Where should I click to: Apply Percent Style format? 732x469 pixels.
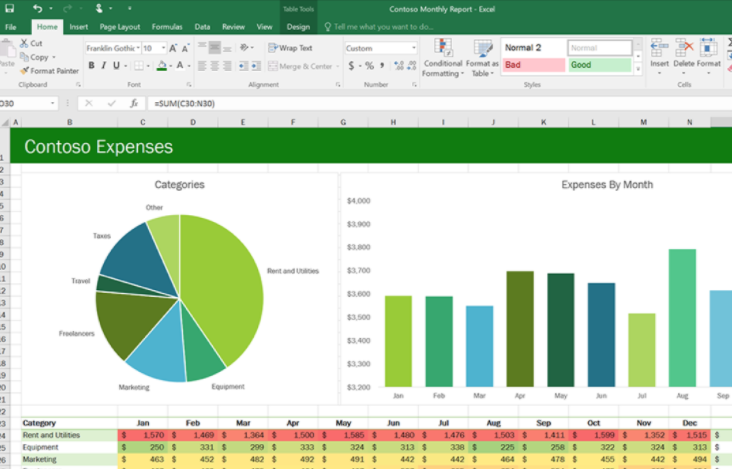click(369, 66)
